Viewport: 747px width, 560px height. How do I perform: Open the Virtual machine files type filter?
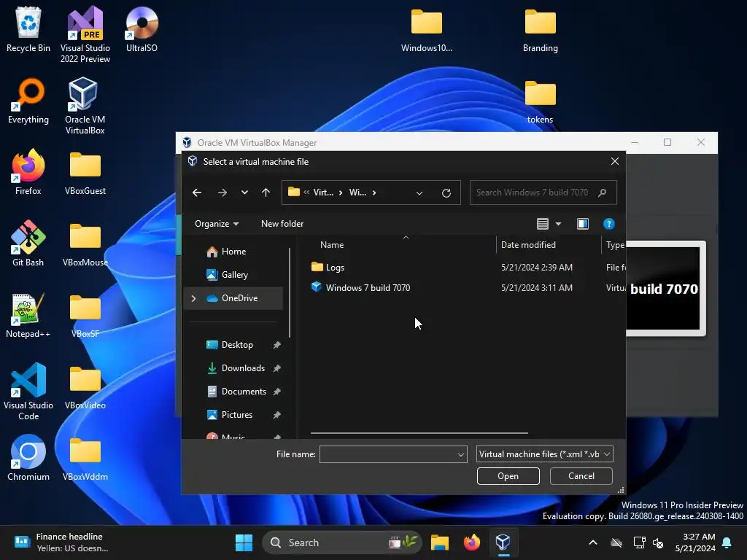point(544,454)
